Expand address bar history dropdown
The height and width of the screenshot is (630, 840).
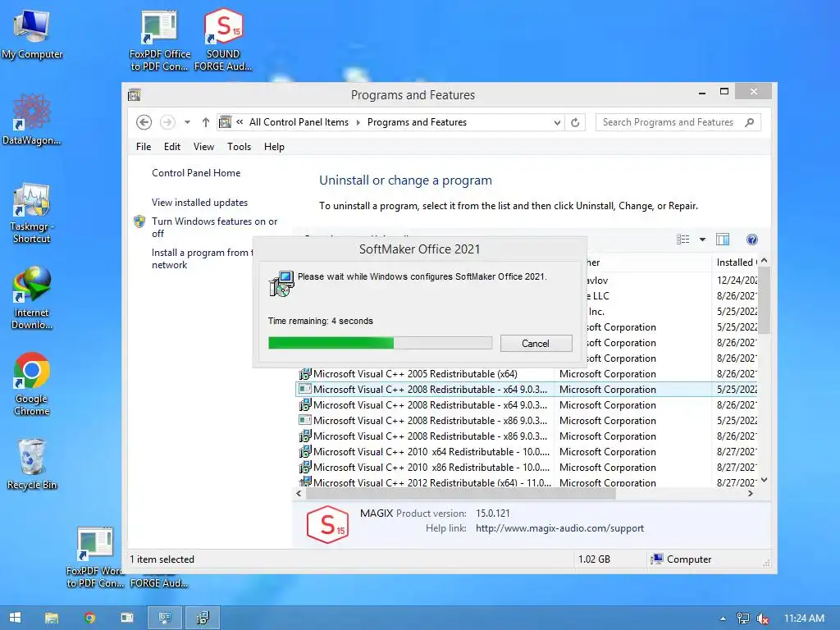557,123
